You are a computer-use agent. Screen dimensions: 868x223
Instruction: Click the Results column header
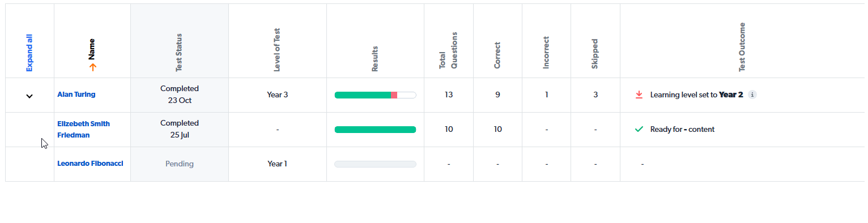click(x=375, y=59)
